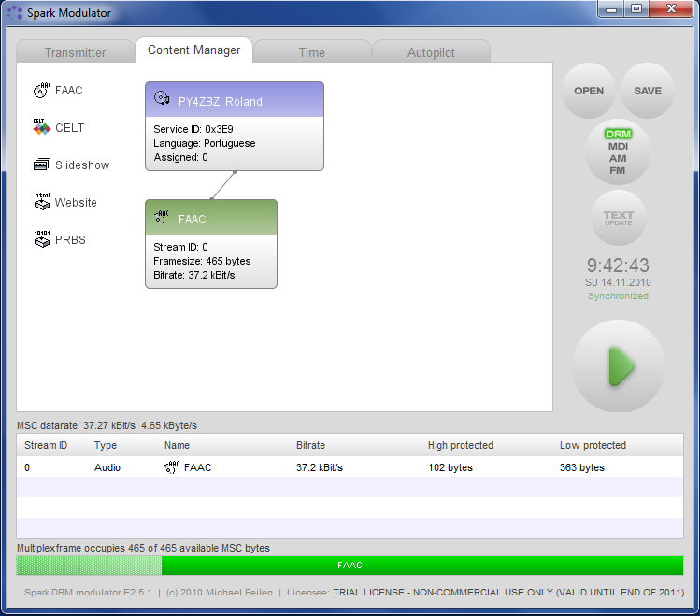Click the SU 14.11.2010 date text
Image resolution: width=700 pixels, height=616 pixels.
pyautogui.click(x=618, y=282)
